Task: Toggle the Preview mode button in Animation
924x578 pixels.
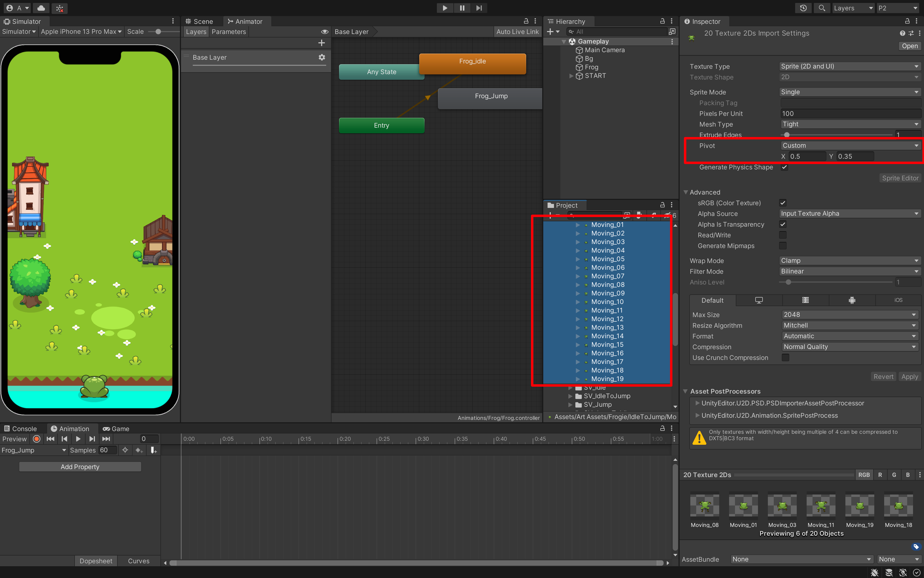Action: (14, 439)
